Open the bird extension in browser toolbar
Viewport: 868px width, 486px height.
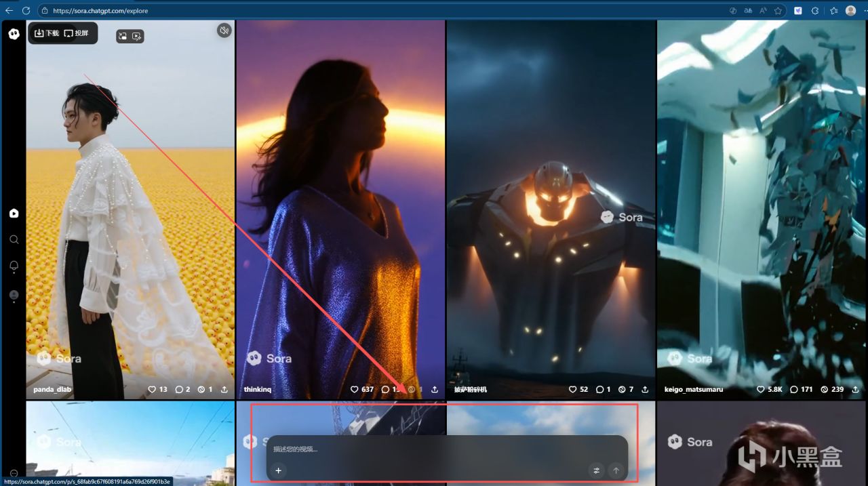pos(798,11)
